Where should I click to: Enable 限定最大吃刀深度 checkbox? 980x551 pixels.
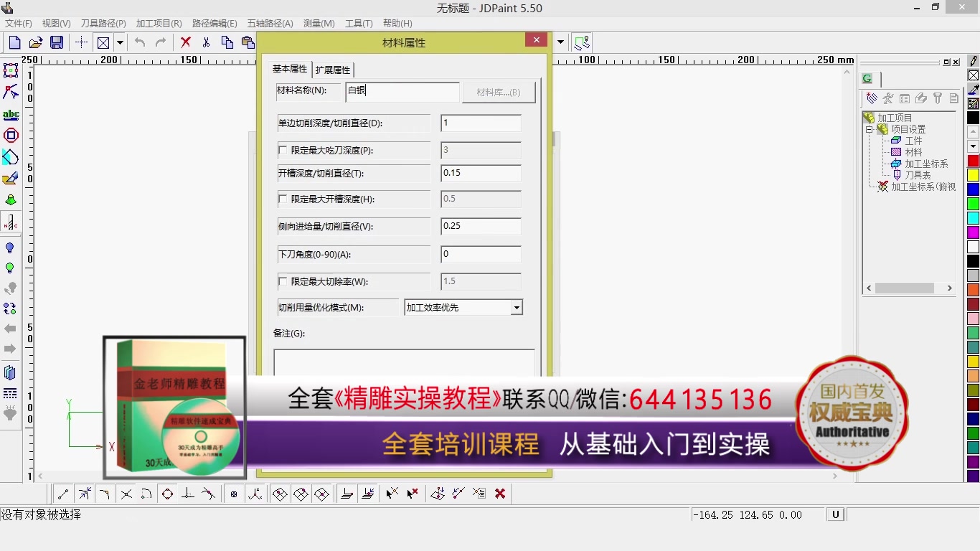(x=283, y=150)
